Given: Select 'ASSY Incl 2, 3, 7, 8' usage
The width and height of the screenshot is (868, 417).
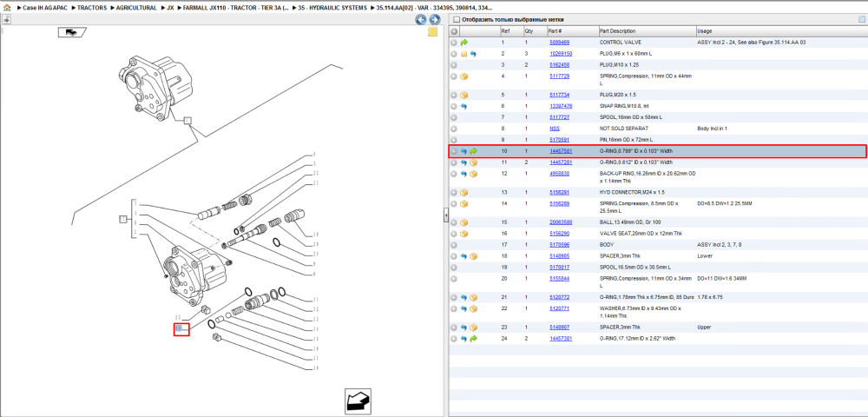Looking at the screenshot, I should pyautogui.click(x=719, y=244).
